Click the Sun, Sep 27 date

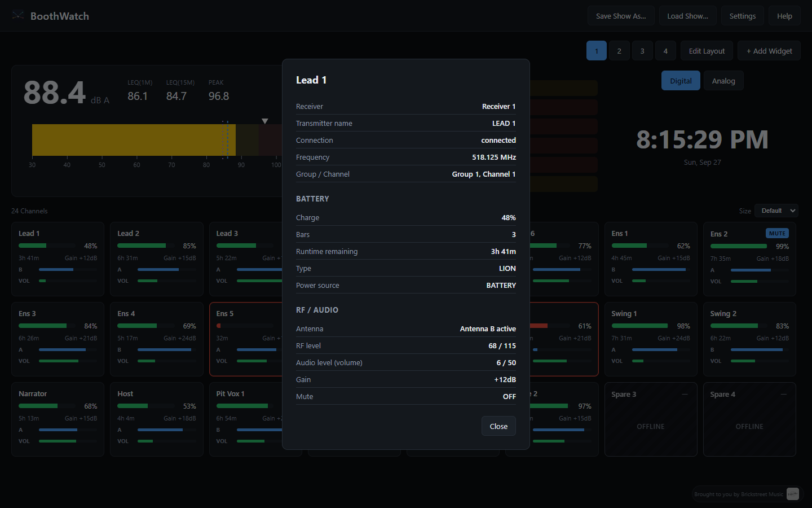(702, 162)
